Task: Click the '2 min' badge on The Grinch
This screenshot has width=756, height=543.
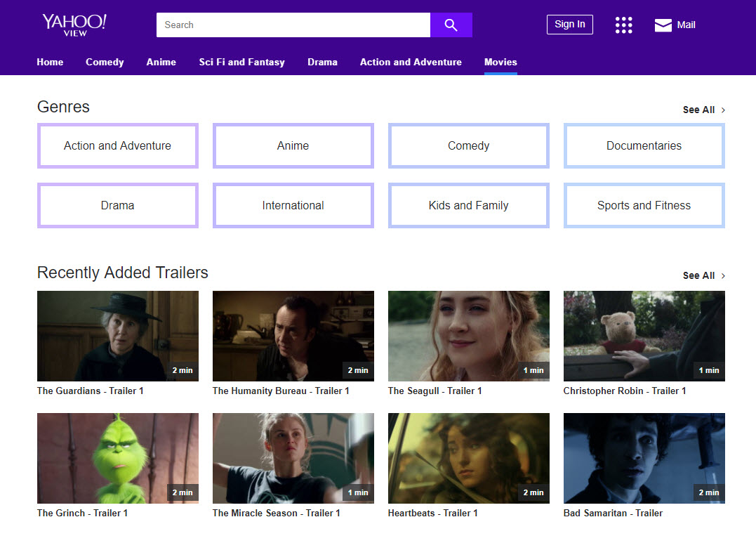Action: [183, 492]
